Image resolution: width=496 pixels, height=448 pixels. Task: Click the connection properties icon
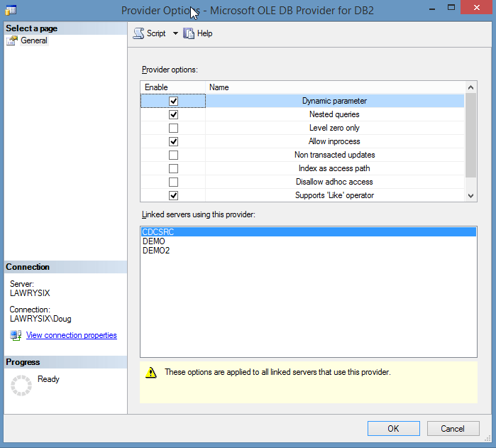(16, 335)
